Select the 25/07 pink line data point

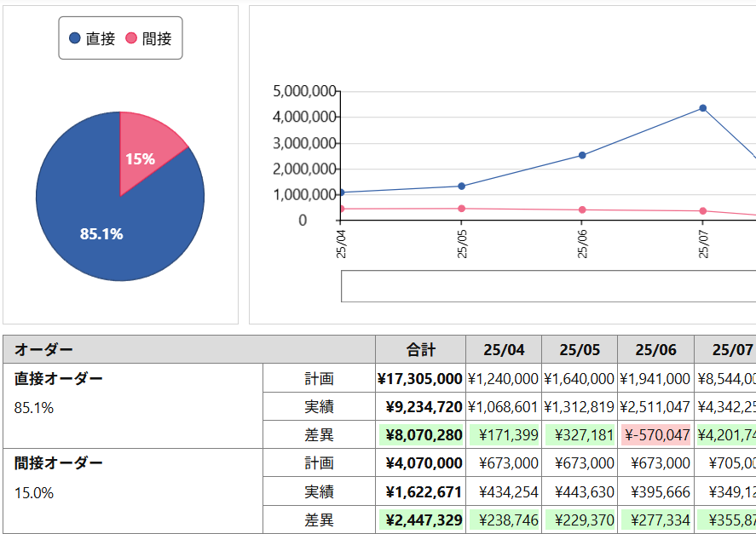point(703,211)
